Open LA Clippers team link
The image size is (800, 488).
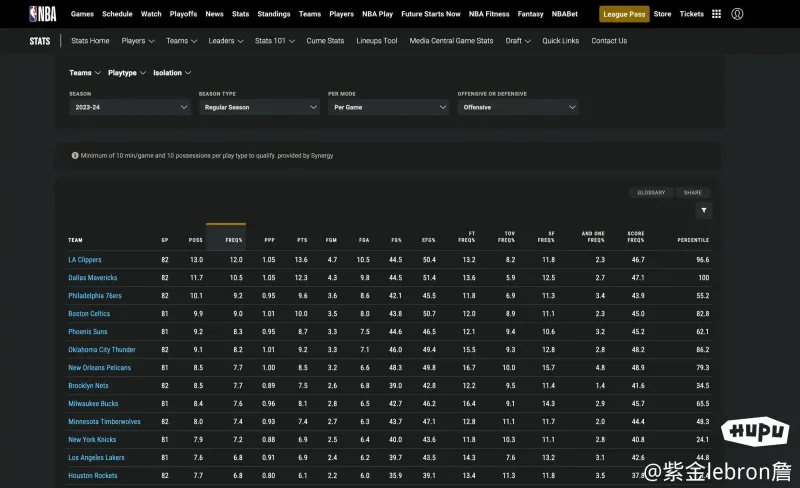85,260
